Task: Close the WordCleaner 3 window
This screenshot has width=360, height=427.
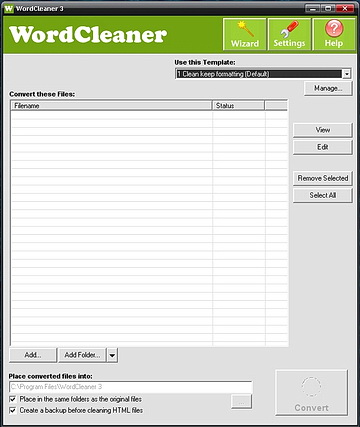Action: 345,8
